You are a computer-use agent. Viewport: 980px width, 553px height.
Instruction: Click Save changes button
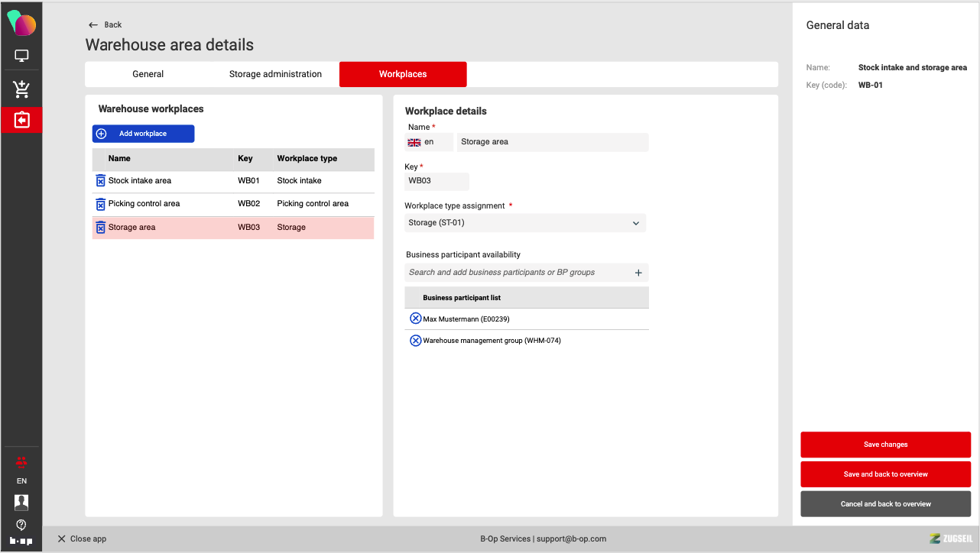pos(885,445)
